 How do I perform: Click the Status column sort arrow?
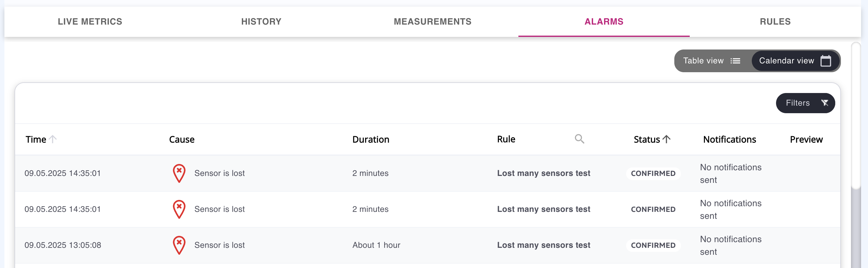tap(666, 139)
